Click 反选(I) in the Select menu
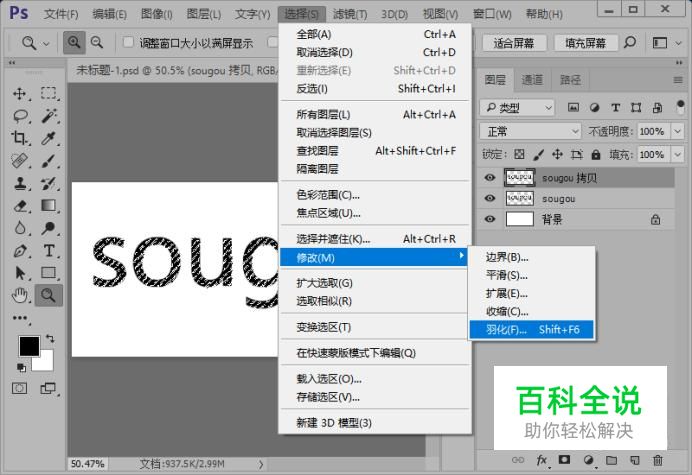The image size is (692, 475). point(375,89)
